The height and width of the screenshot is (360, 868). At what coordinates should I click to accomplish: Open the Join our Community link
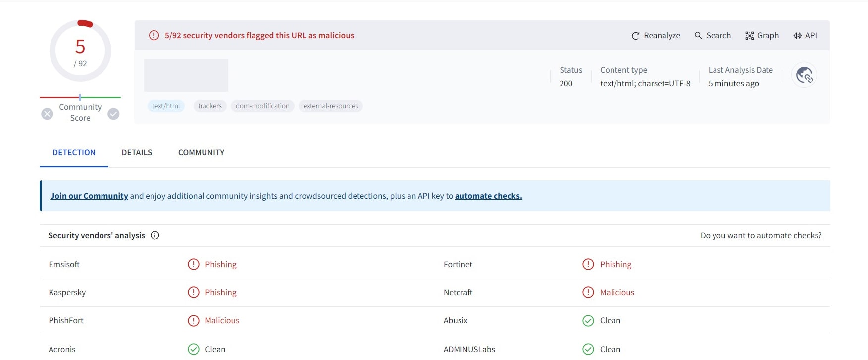[x=89, y=196]
